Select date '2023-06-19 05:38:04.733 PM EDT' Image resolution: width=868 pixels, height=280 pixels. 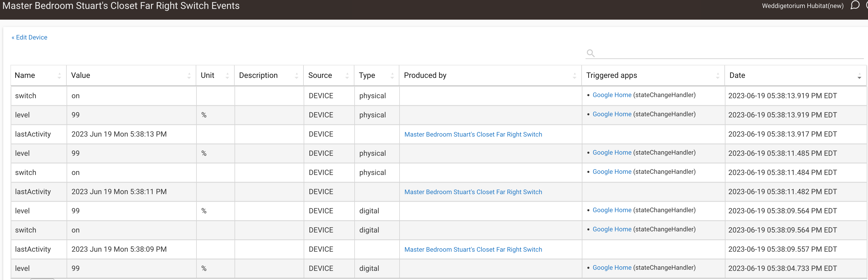[x=782, y=269]
